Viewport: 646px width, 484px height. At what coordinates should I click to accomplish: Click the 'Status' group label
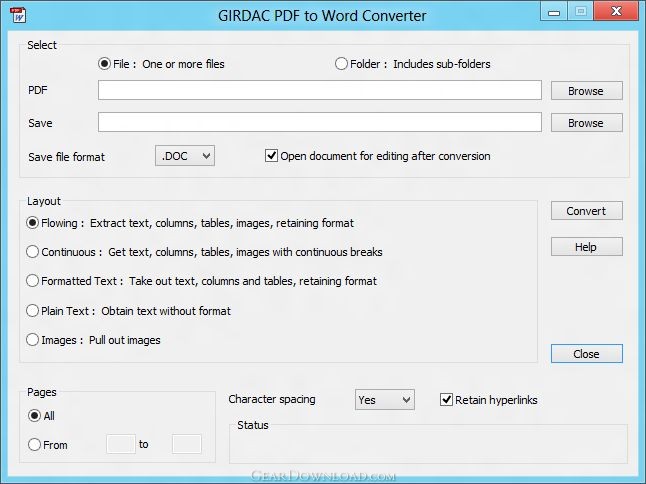[253, 425]
